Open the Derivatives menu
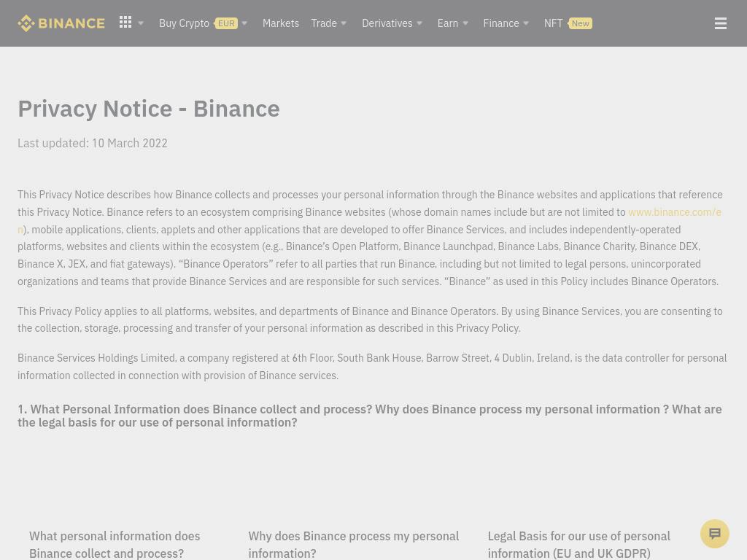 click(x=387, y=23)
